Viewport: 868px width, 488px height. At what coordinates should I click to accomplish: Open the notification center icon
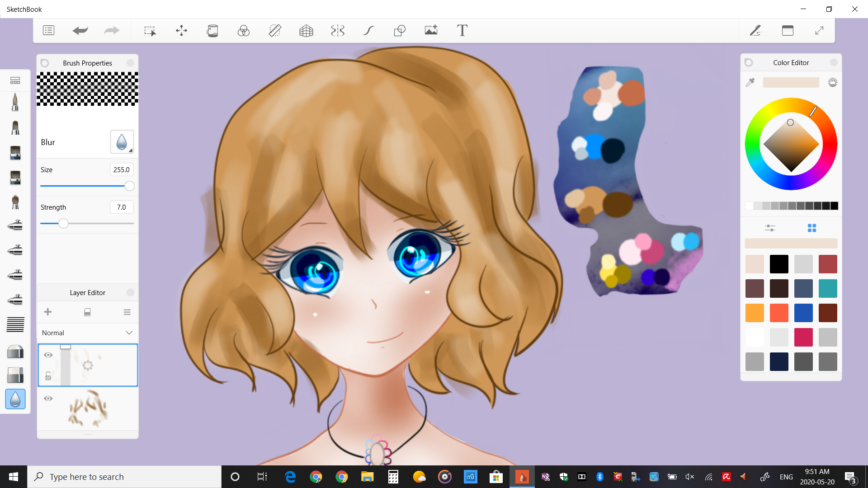tap(850, 477)
